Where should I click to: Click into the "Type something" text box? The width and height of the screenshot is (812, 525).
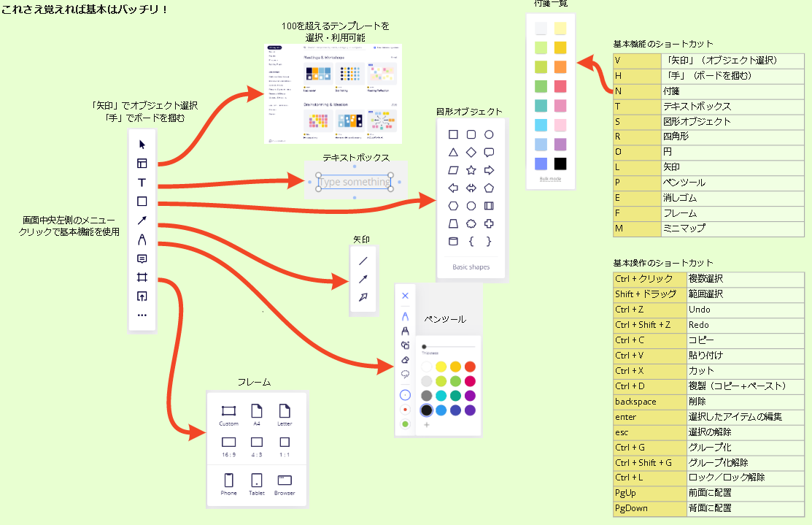[x=355, y=182]
